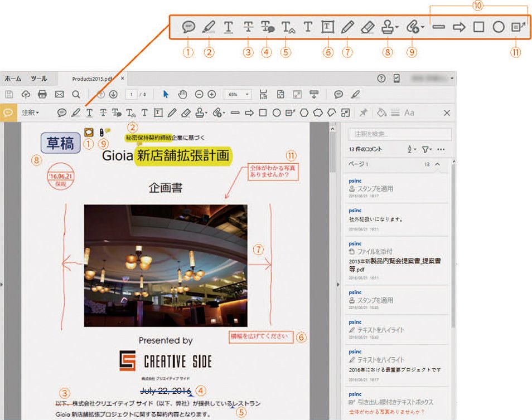Image resolution: width=532 pixels, height=420 pixels.
Task: Select the text callout tool
Action: pos(290,113)
